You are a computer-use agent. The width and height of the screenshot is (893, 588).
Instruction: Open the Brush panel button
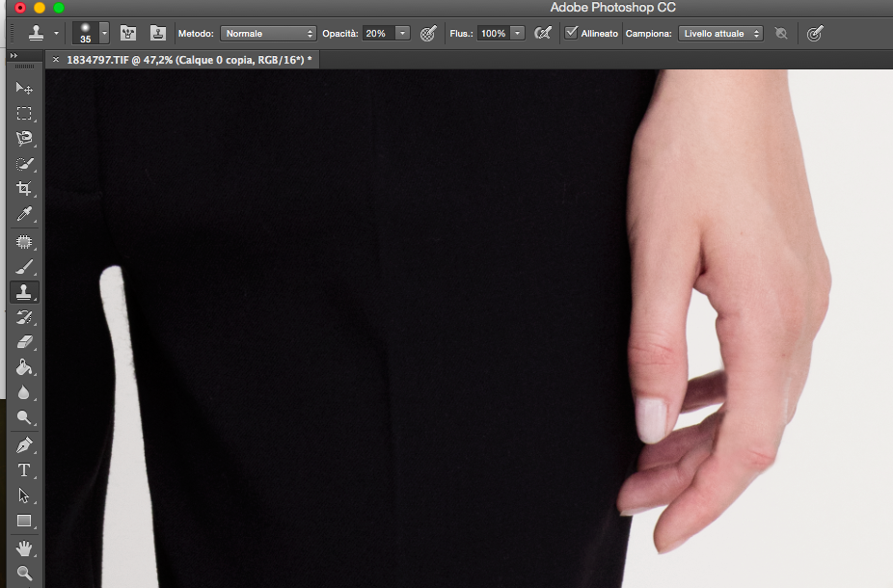pyautogui.click(x=128, y=33)
